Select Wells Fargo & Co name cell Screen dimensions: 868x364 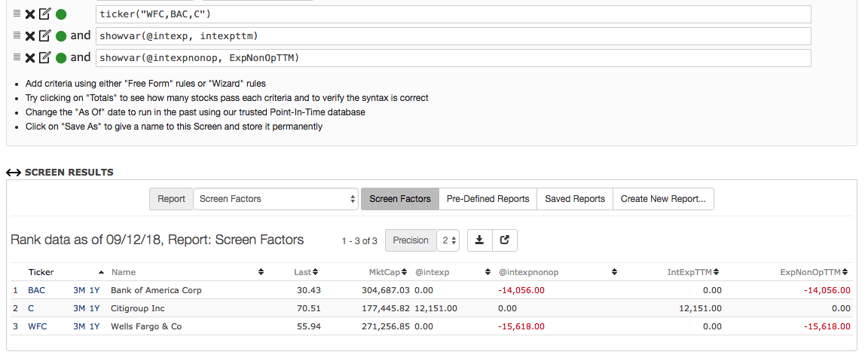tap(146, 327)
